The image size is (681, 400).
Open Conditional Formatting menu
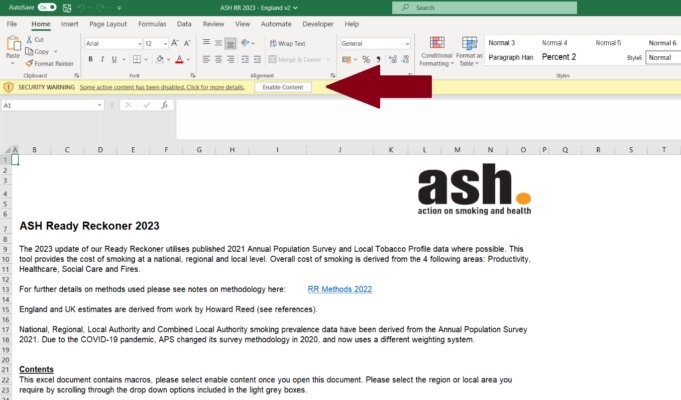[x=436, y=51]
